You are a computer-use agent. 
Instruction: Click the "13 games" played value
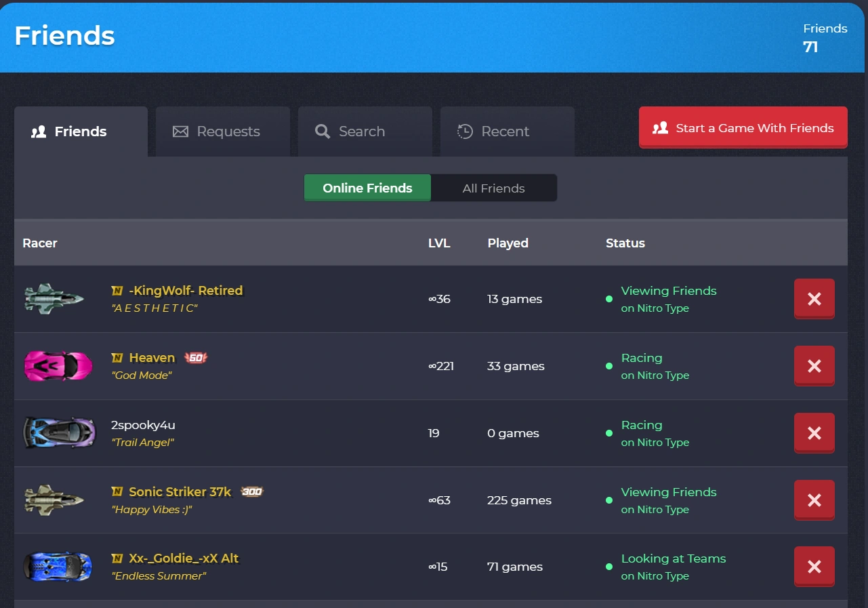pos(514,299)
